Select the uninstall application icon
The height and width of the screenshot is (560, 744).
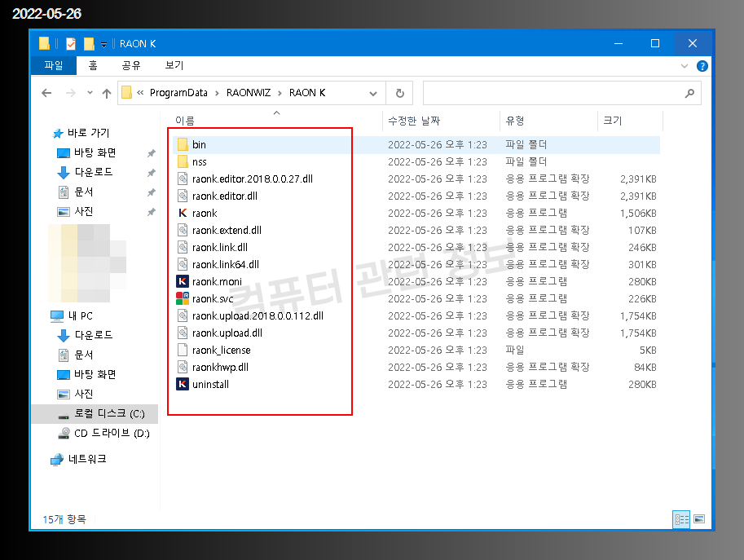[x=183, y=384]
